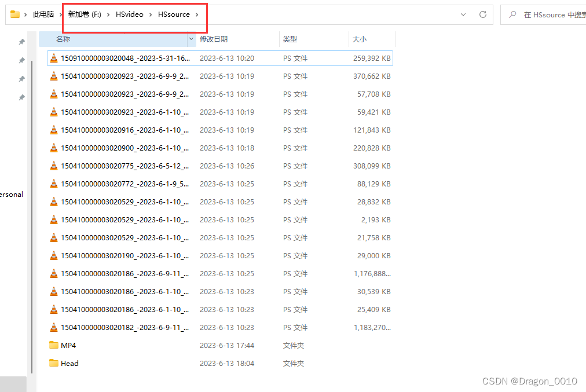Screen dimensions: 586x392
Task: Select file name 150410000003020190_-2023-6-1-10_...
Action: click(x=125, y=255)
